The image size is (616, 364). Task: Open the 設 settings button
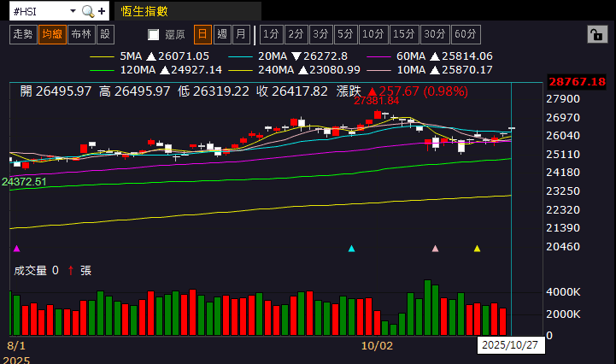point(105,34)
